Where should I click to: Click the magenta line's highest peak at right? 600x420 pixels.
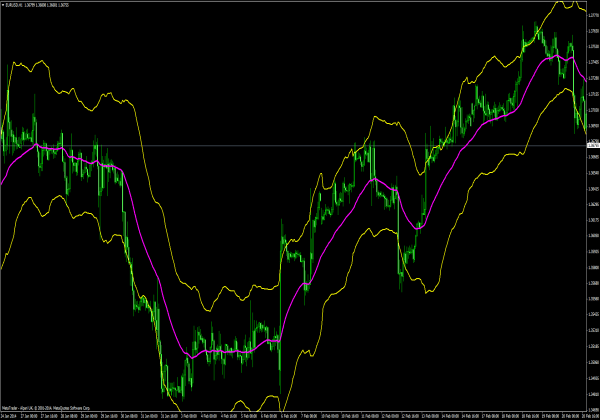tap(553, 57)
